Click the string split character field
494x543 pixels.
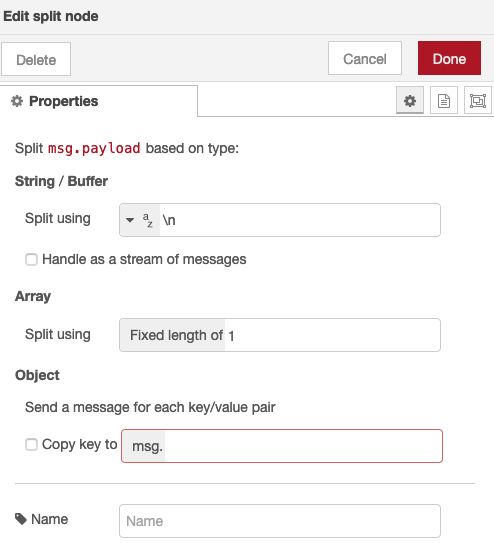[300, 220]
